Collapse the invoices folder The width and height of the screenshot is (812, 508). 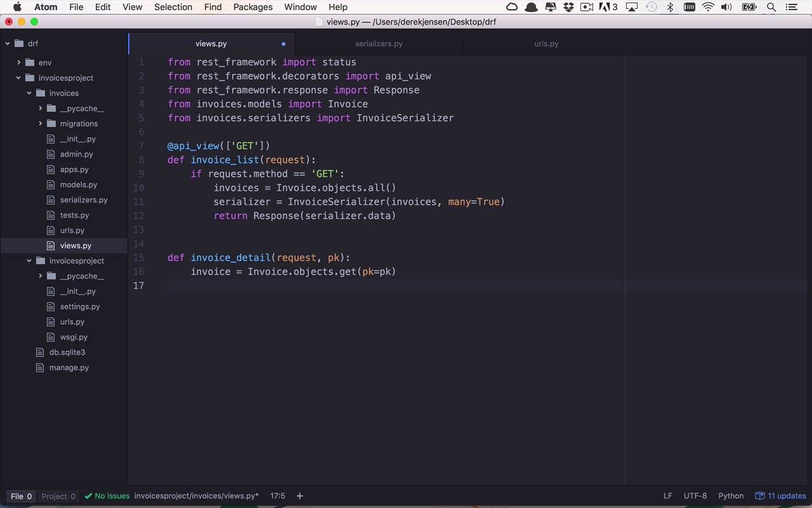pyautogui.click(x=29, y=93)
